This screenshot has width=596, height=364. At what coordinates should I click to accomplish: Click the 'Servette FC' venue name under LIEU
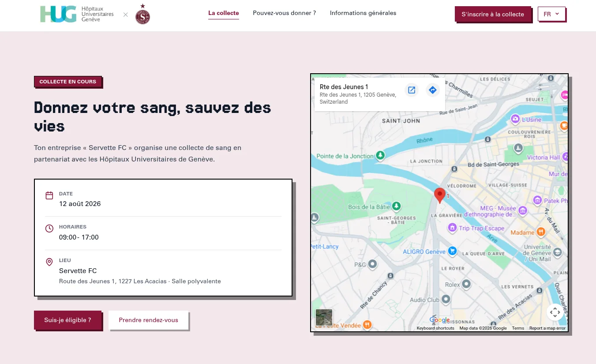[78, 271]
